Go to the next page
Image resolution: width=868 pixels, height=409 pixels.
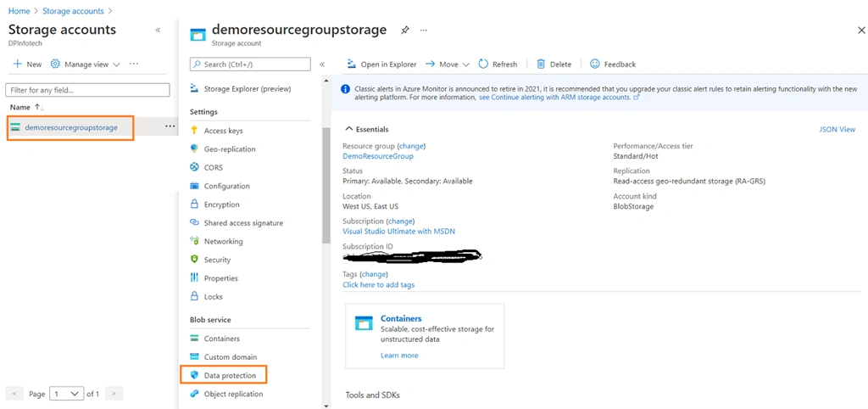tap(114, 394)
